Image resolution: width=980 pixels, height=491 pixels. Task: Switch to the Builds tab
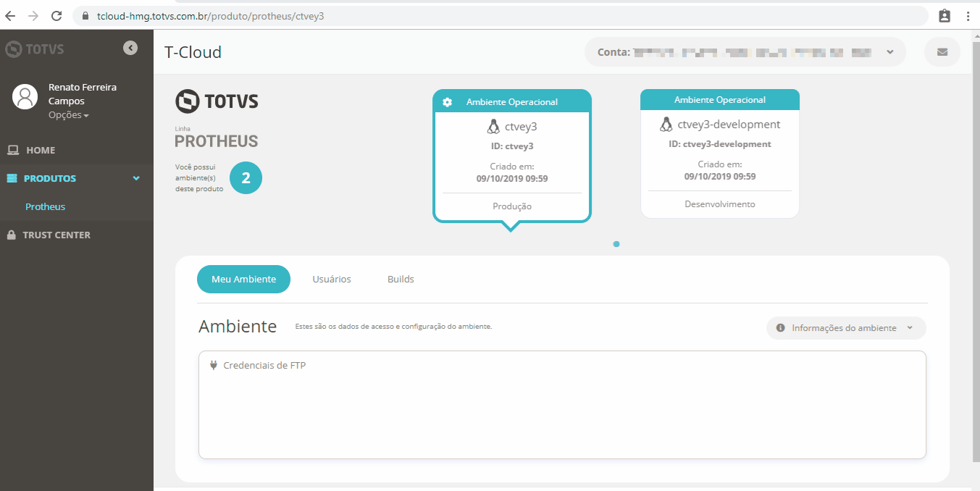[401, 279]
